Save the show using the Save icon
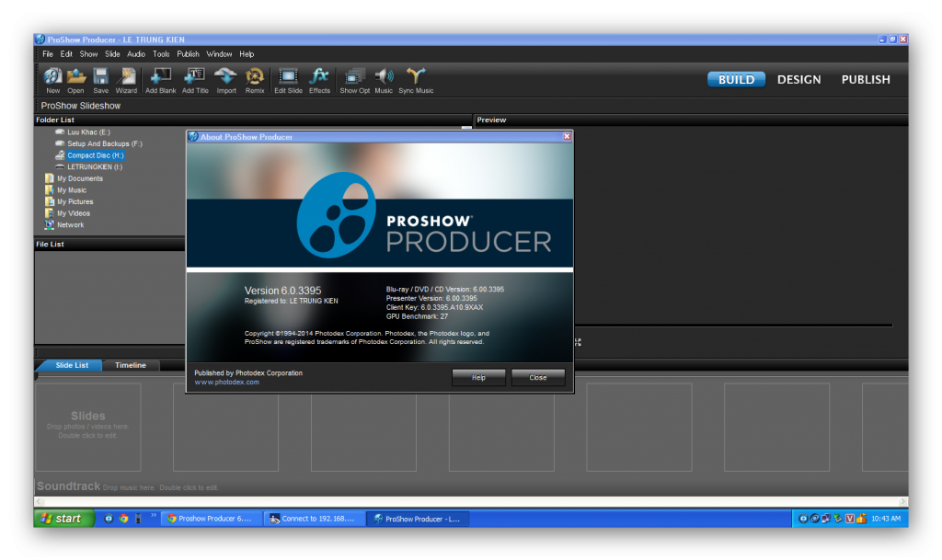942x560 pixels. [101, 80]
